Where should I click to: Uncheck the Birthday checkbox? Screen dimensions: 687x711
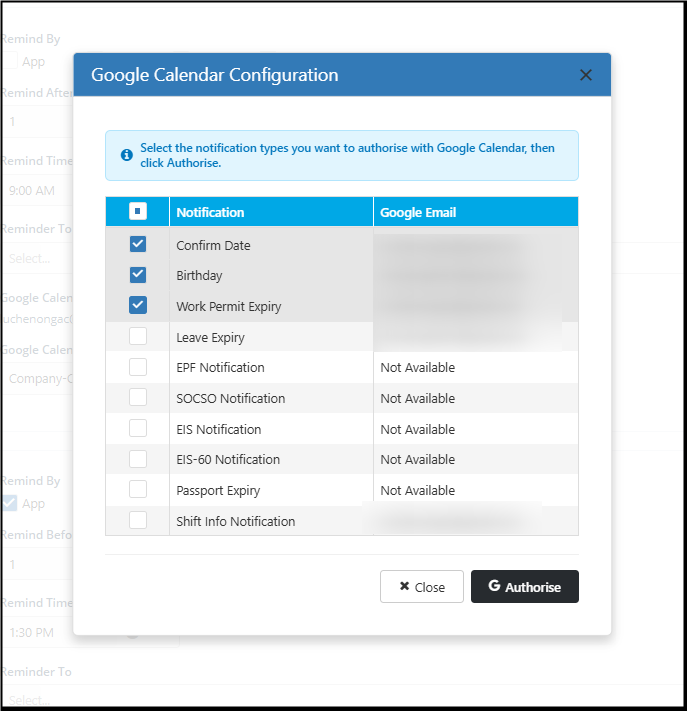(137, 275)
